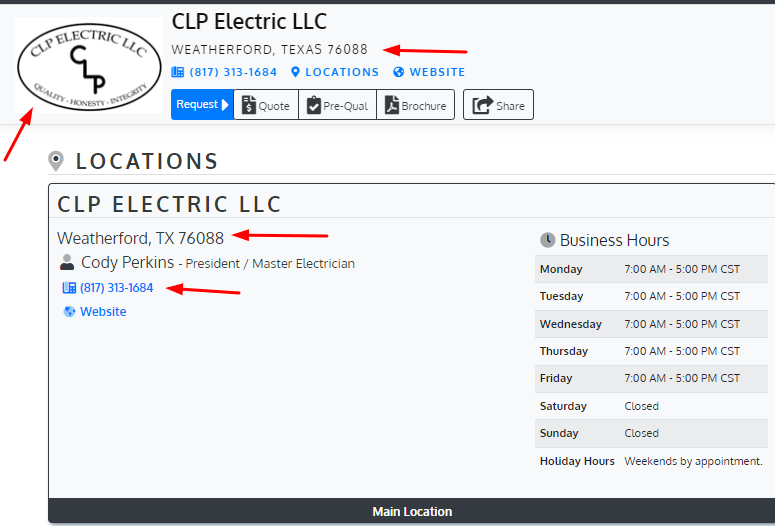Viewport: 775px width, 526px height.
Task: Click the globe icon beside WEBSITE link
Action: [x=398, y=72]
